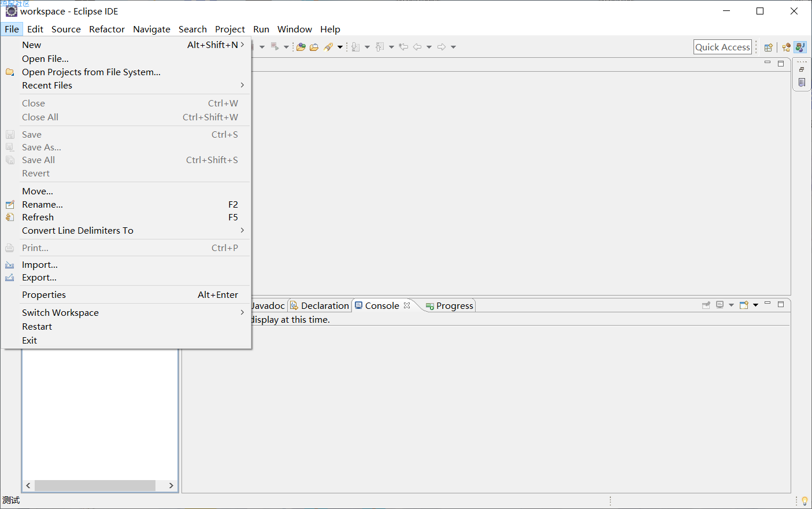The width and height of the screenshot is (812, 509).
Task: Open the Previous Annotation dropdown arrow
Action: [391, 47]
